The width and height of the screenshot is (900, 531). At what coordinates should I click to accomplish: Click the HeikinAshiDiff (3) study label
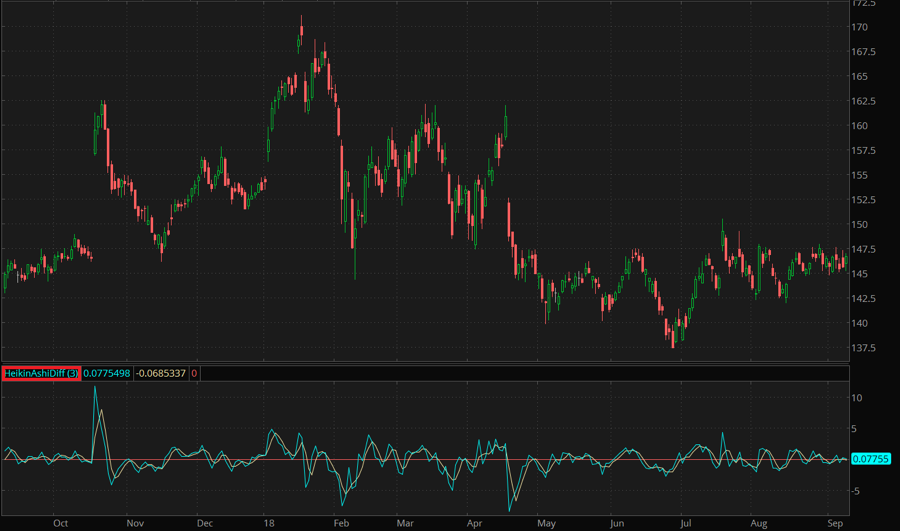41,373
